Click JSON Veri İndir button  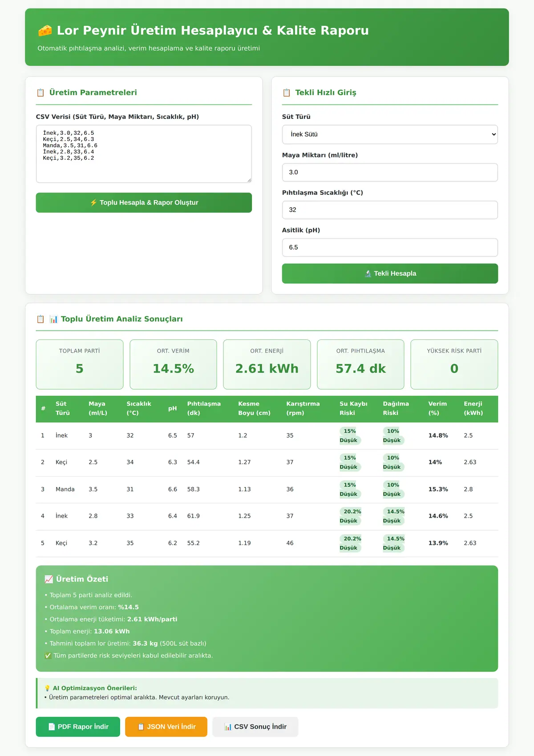pyautogui.click(x=166, y=727)
